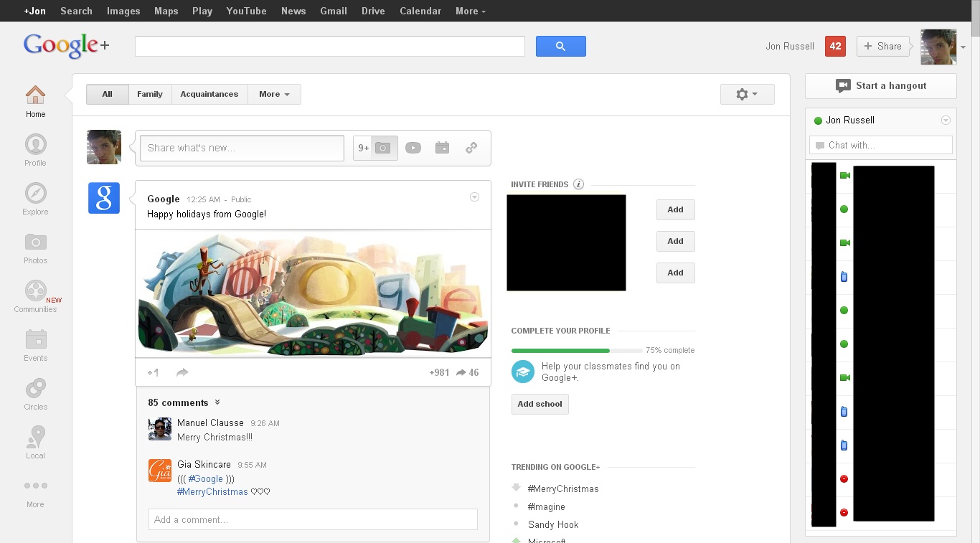980x543 pixels.
Task: Expand the More circles dropdown
Action: pos(274,94)
